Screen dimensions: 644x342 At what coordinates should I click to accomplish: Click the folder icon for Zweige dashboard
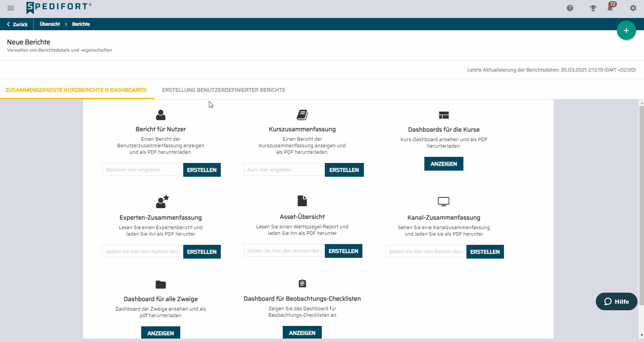pyautogui.click(x=161, y=285)
